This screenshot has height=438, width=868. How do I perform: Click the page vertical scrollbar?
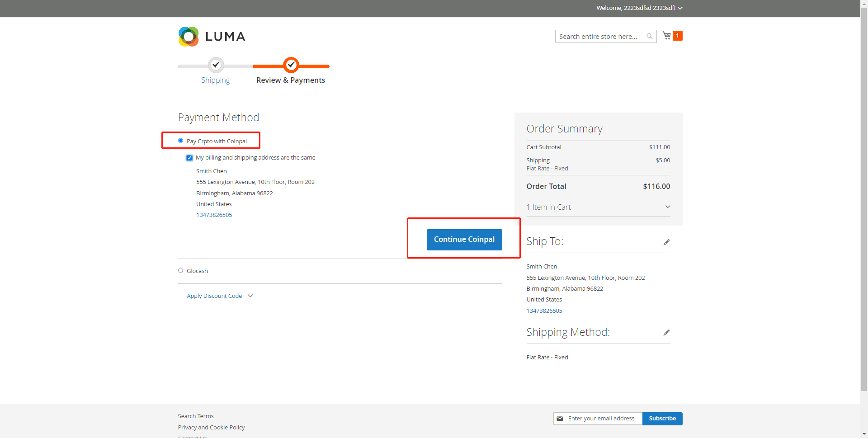click(864, 199)
